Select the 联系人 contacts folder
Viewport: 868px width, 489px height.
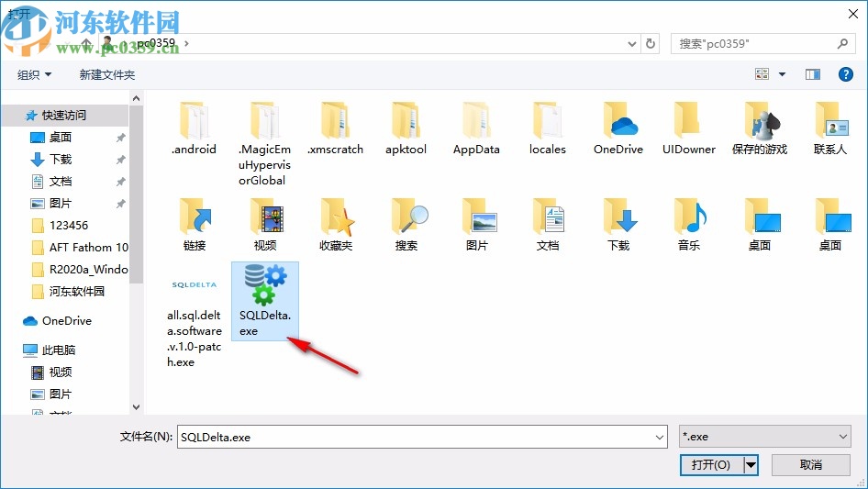[829, 128]
